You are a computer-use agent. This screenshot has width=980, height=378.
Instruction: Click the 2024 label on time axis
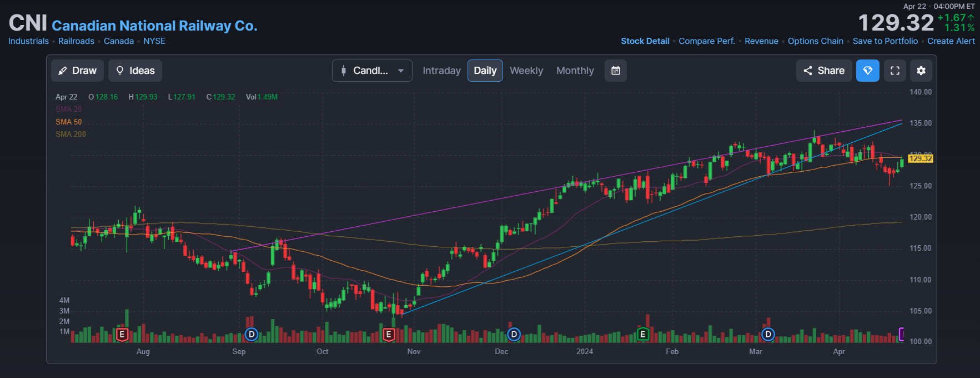coord(585,351)
